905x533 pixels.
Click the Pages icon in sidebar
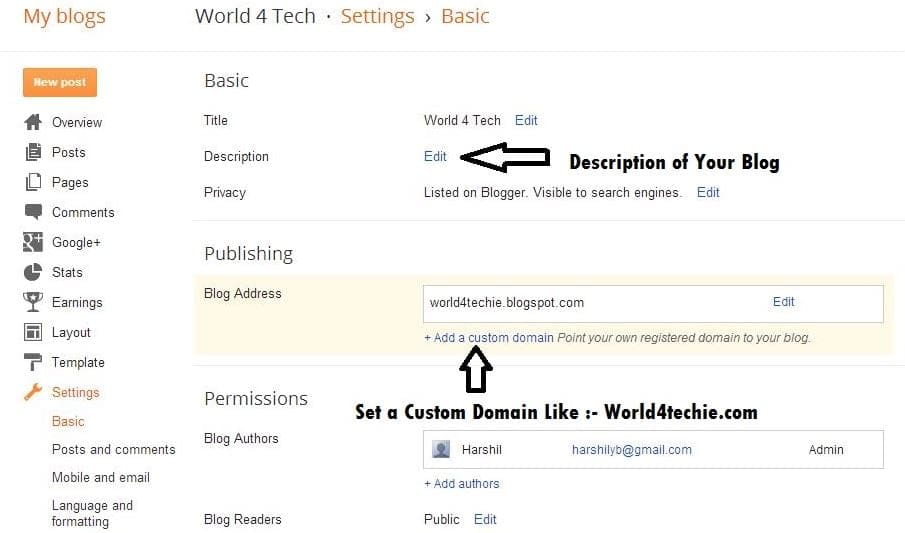pos(33,182)
